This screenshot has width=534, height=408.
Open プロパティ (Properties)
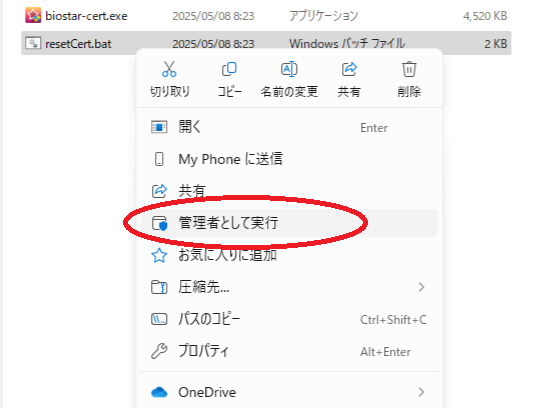click(289, 351)
